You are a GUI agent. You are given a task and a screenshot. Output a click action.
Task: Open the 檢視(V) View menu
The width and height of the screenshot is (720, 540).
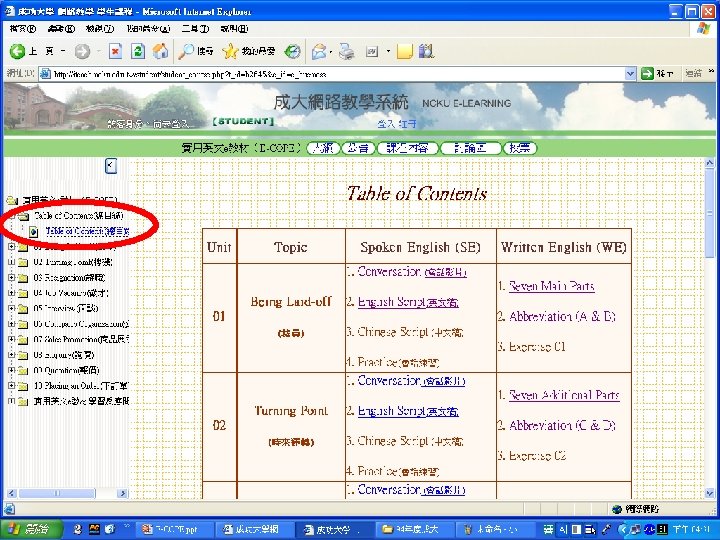tap(100, 29)
